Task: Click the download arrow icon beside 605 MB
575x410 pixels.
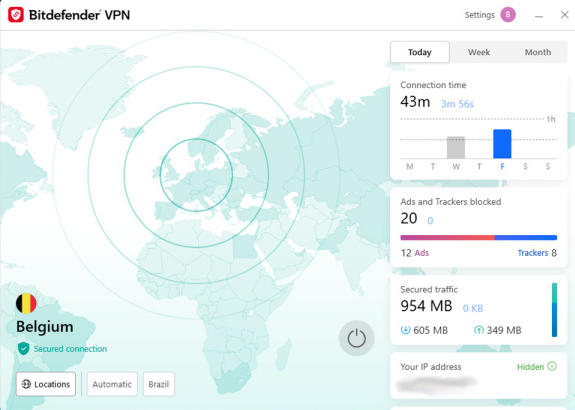Action: (x=405, y=330)
